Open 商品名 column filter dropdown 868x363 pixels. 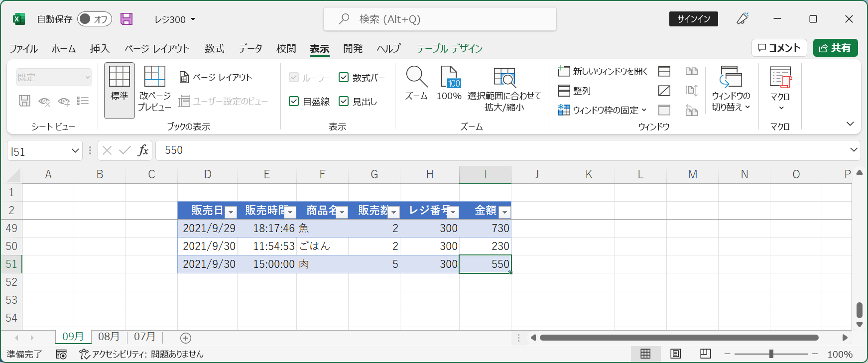click(x=342, y=213)
